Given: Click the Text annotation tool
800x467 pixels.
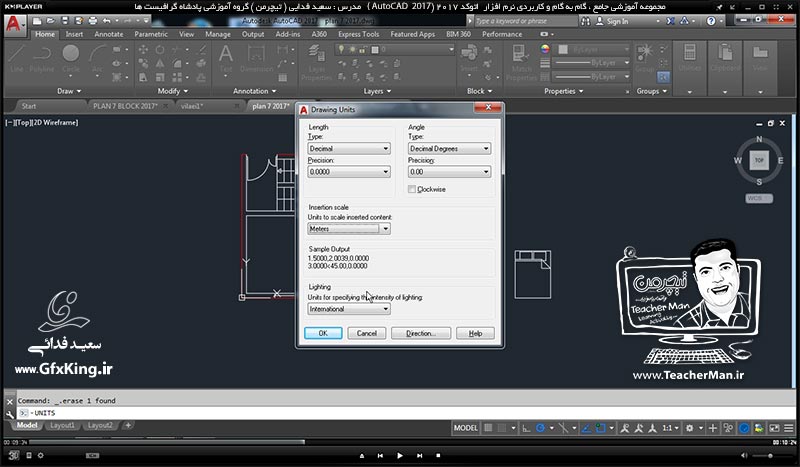Looking at the screenshot, I should 226,58.
